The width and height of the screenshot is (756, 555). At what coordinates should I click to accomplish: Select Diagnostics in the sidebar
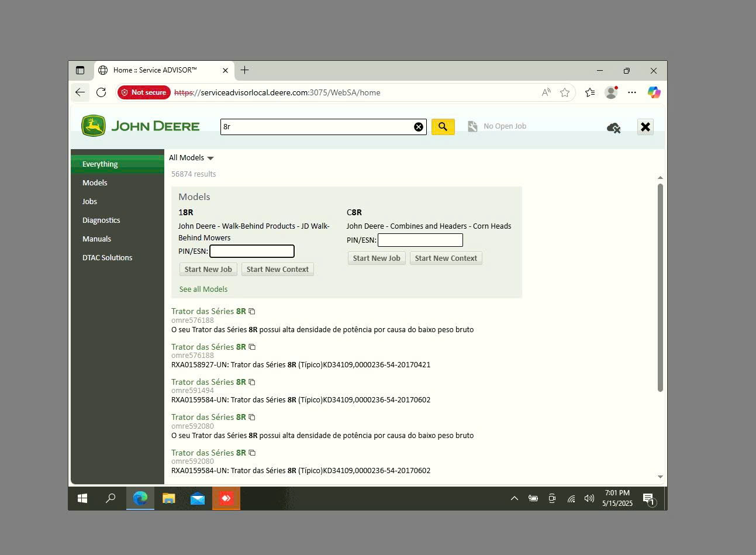[101, 220]
